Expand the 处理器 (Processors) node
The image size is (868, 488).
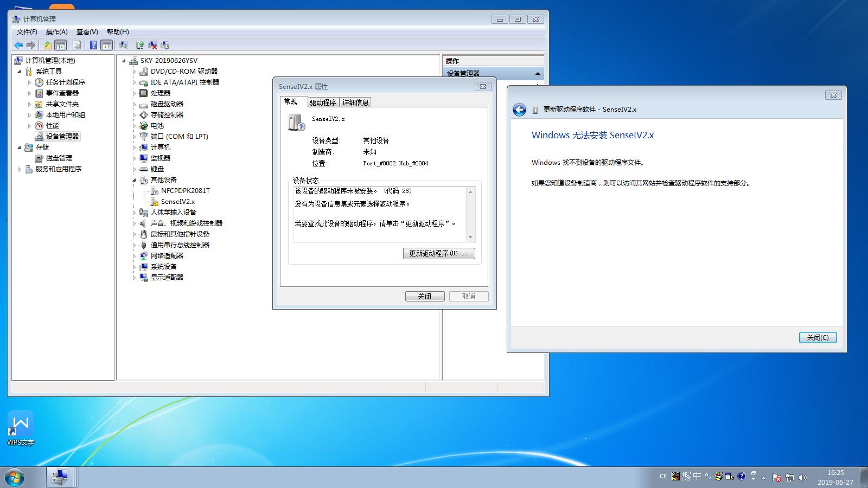tap(134, 93)
